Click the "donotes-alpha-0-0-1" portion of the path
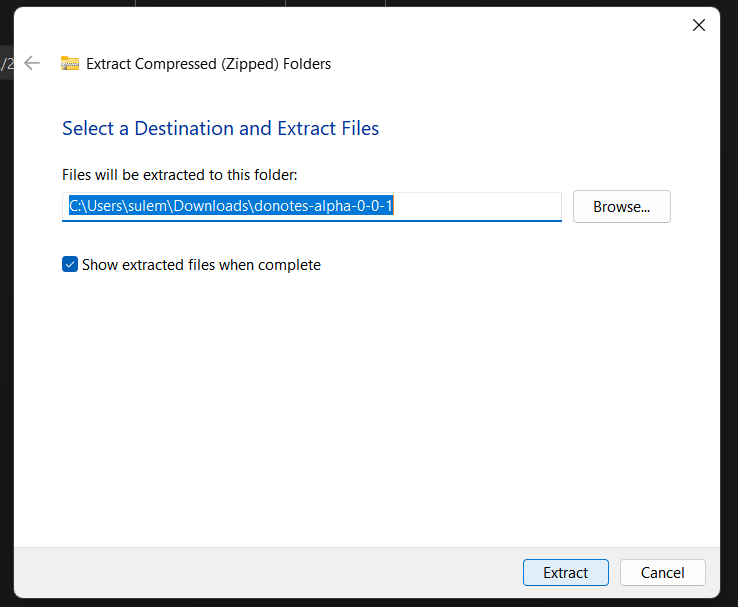 coord(338,206)
